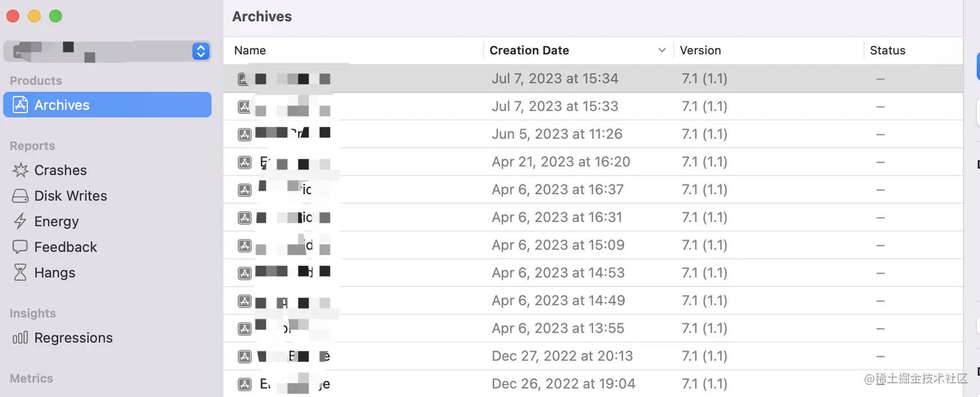Click the Archives sidebar icon

coord(21,105)
